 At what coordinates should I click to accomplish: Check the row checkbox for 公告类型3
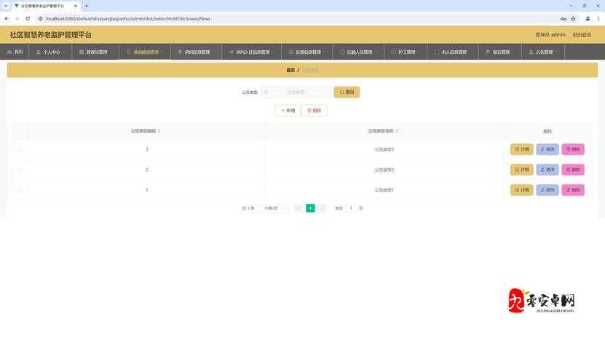tap(20, 149)
